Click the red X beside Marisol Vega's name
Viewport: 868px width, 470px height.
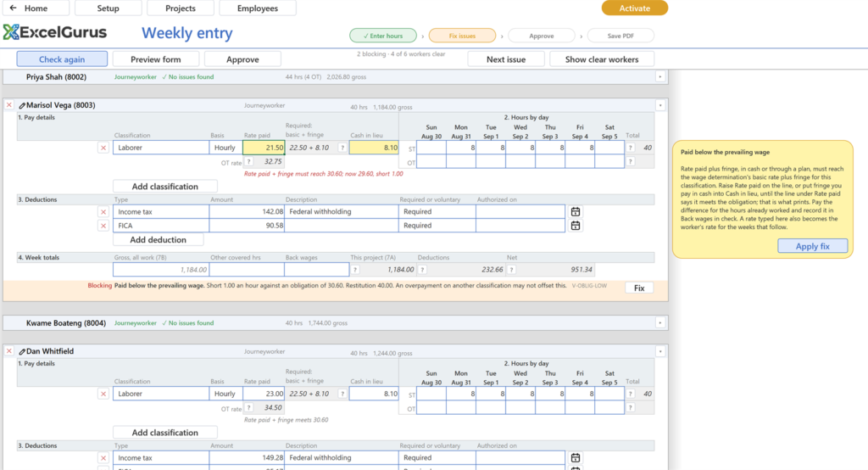(x=8, y=104)
